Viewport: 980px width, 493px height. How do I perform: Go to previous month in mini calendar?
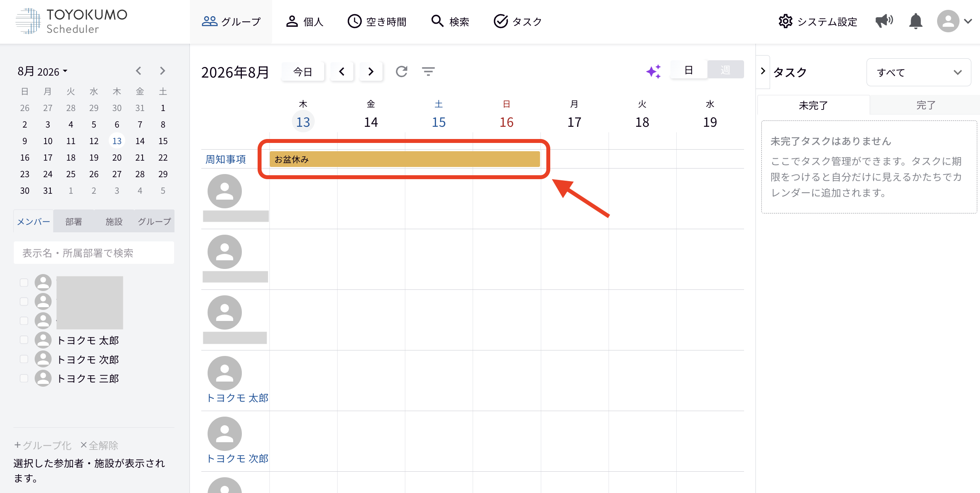138,71
